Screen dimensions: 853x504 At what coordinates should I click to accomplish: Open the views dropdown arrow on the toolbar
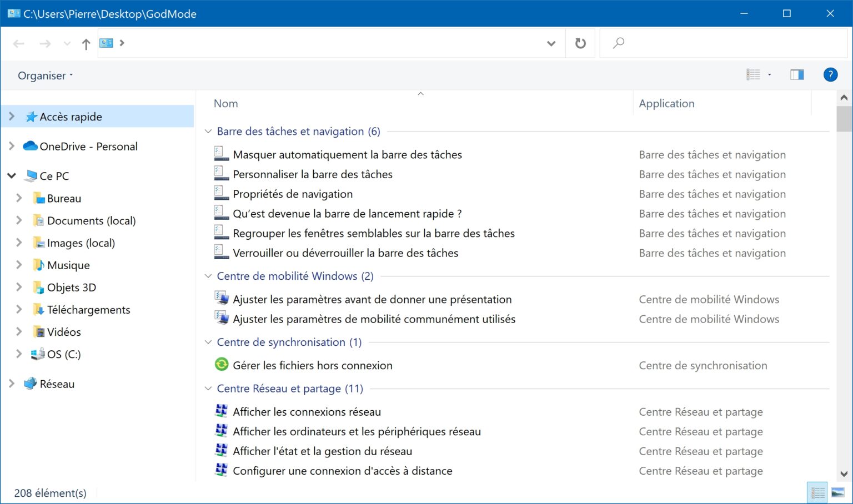tap(769, 74)
